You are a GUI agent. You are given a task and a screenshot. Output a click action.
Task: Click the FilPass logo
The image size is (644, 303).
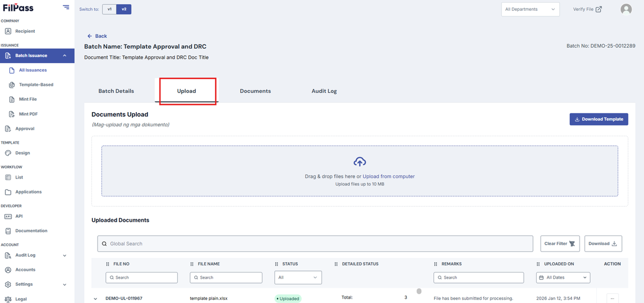coord(19,8)
